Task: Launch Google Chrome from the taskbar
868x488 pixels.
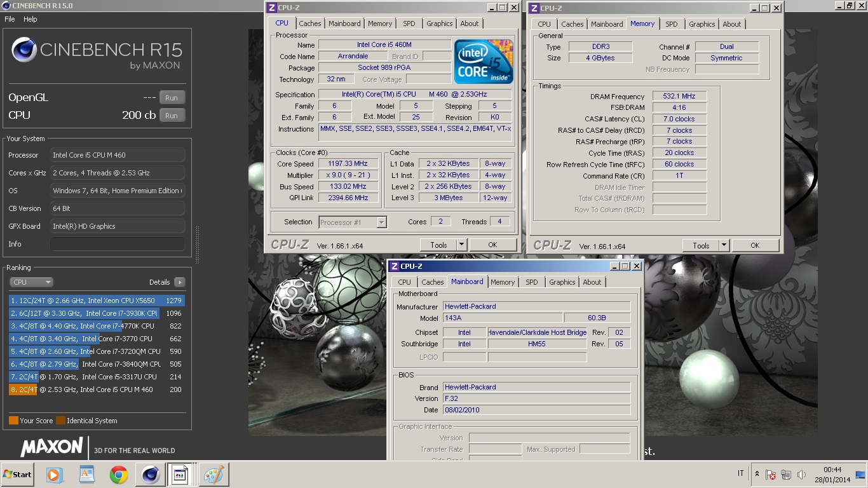Action: pyautogui.click(x=118, y=475)
